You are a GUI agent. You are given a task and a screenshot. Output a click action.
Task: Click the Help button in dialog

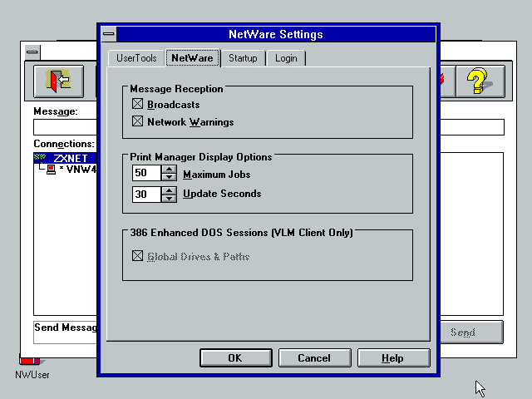click(x=393, y=358)
